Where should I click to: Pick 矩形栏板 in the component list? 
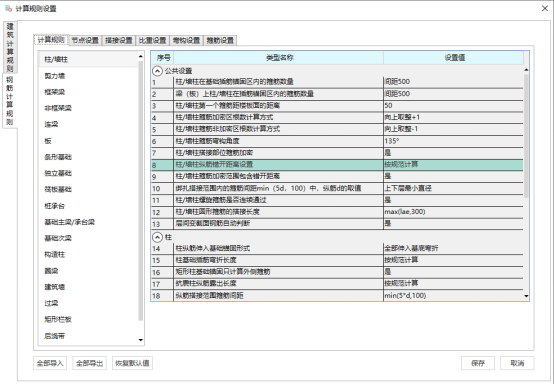coord(88,319)
